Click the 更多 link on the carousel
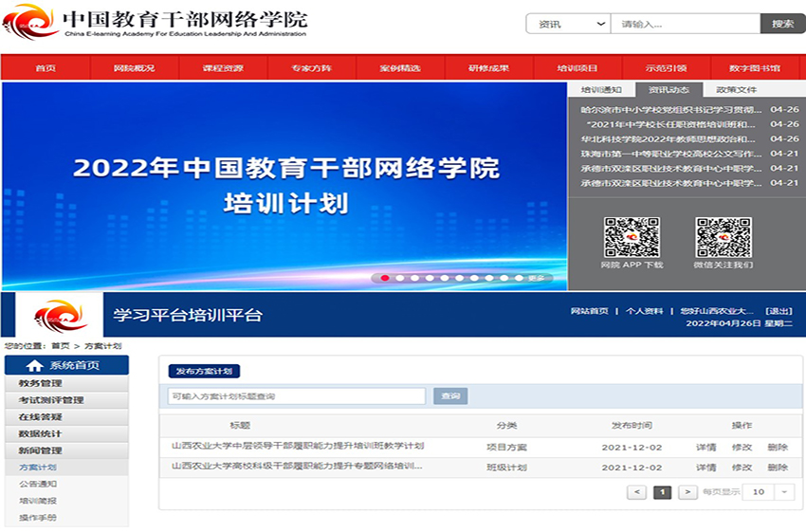The image size is (806, 532). (x=536, y=278)
